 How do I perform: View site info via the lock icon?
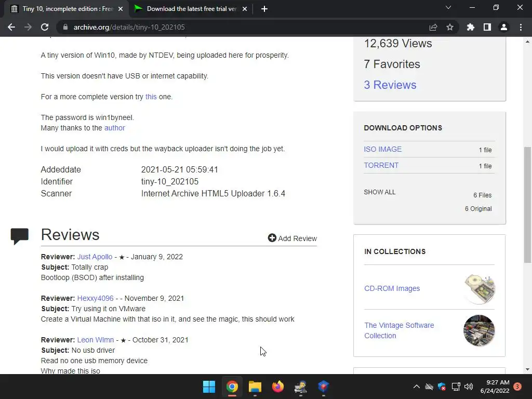pos(65,27)
